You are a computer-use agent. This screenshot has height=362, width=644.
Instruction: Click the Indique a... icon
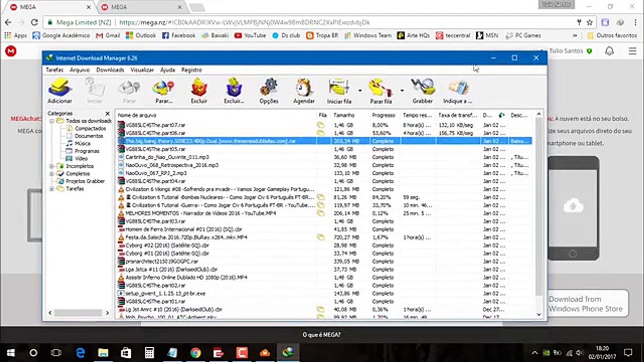click(458, 91)
